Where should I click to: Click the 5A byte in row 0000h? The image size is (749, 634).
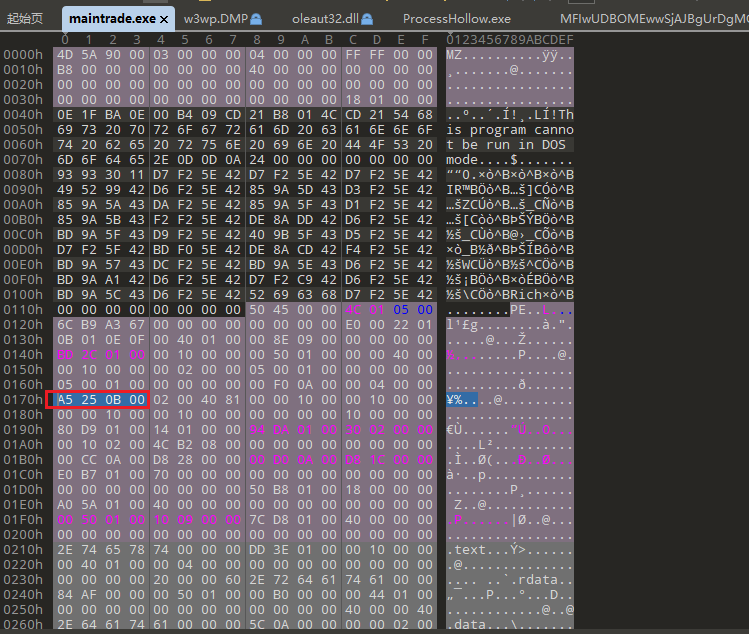[x=89, y=55]
